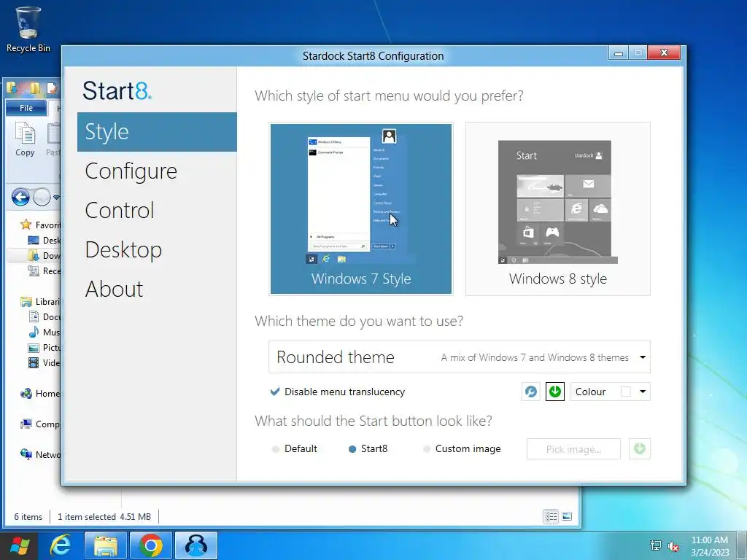Select Libraries in Explorer navigation pane

[x=41, y=302]
